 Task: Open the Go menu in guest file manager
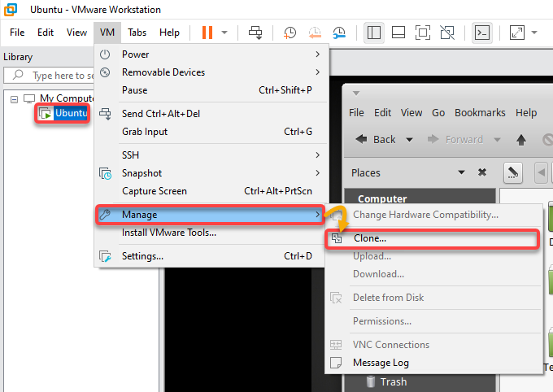[x=438, y=113]
